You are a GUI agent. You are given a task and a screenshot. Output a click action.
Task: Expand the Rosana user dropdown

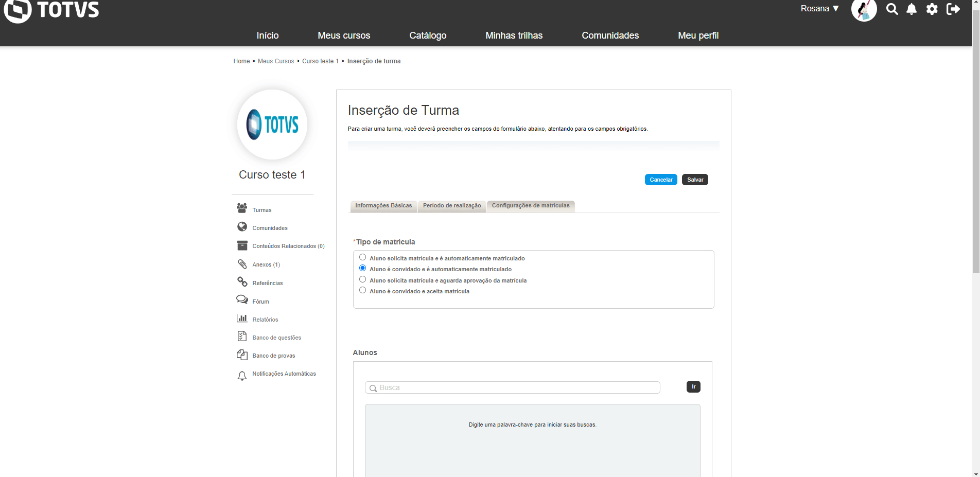[x=820, y=9]
